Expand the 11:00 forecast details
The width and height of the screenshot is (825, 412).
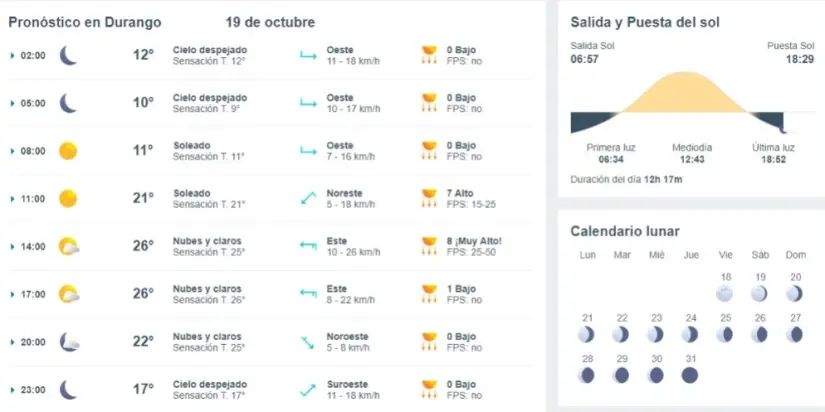coord(12,199)
